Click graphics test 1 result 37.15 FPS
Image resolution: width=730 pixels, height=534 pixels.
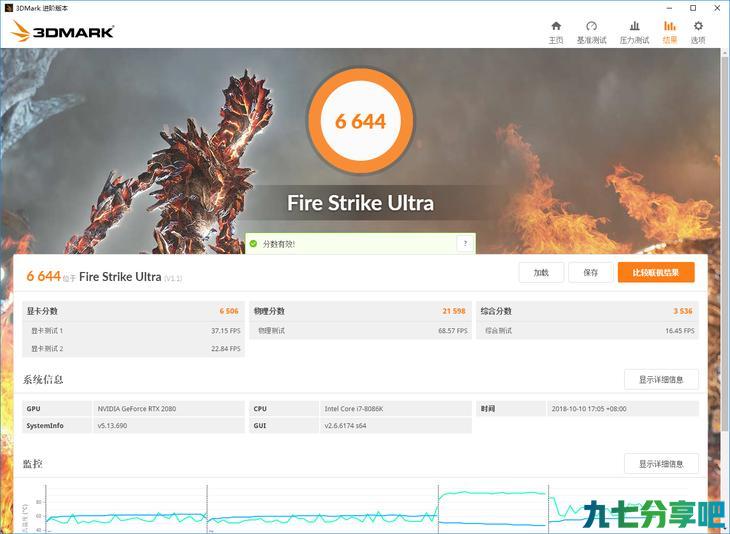click(x=226, y=331)
